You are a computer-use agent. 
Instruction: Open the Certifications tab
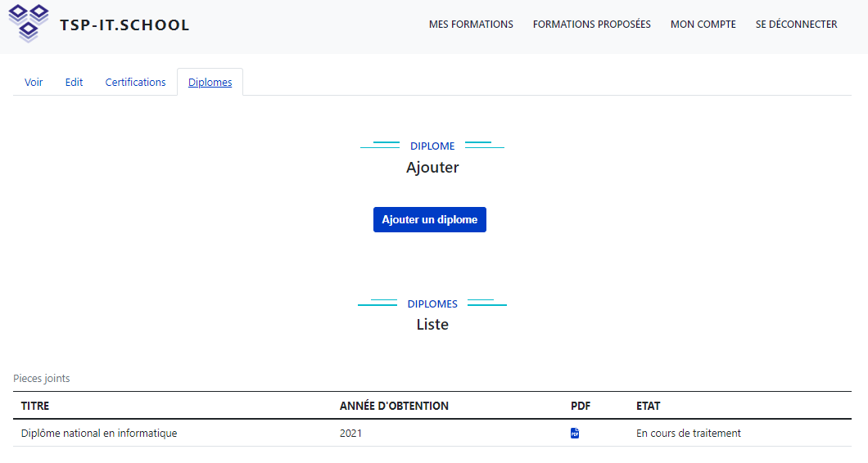tap(135, 82)
